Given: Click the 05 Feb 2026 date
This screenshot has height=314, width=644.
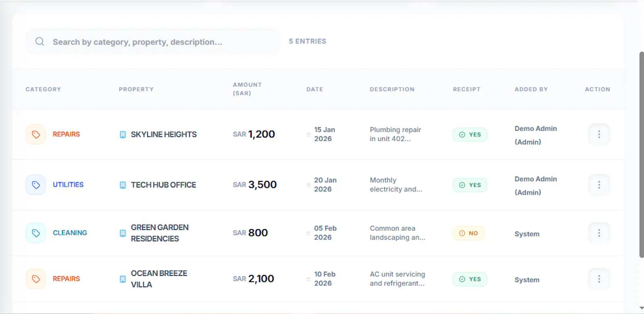Looking at the screenshot, I should (x=325, y=233).
